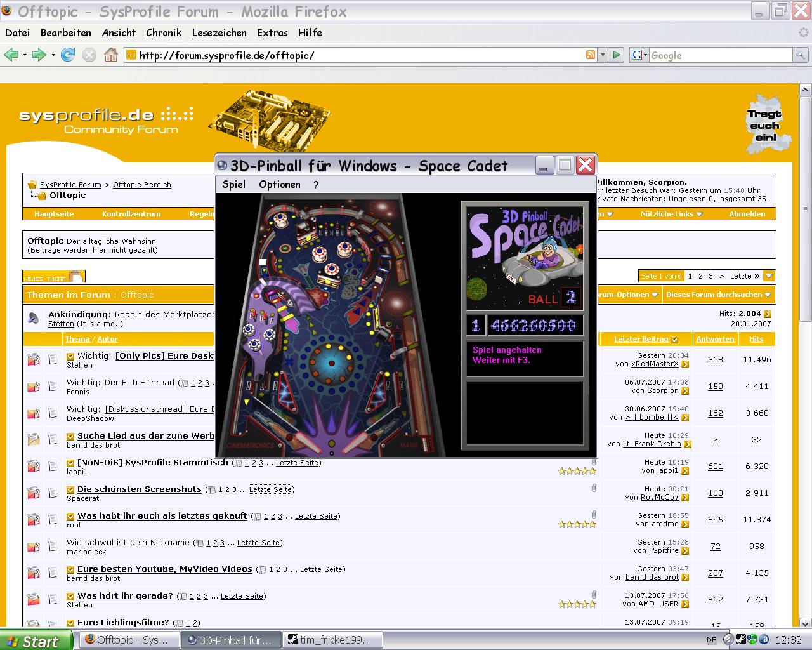Toggle sort order icon next to 'Letzter Beitrag'

pyautogui.click(x=674, y=340)
